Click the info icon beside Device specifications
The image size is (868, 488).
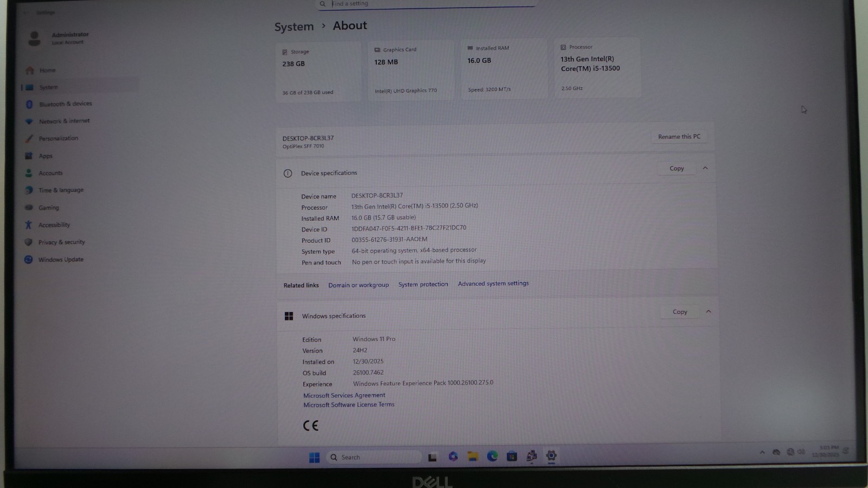pos(288,174)
